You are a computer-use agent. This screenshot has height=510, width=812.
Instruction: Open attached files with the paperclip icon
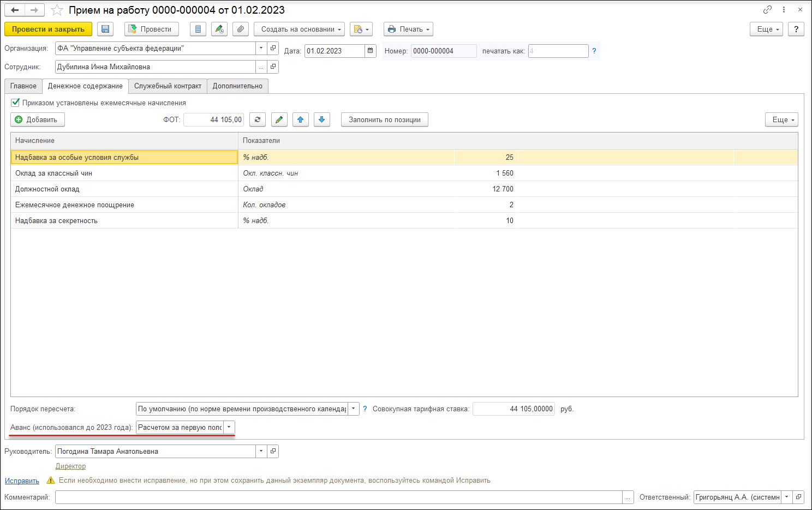[x=241, y=29]
